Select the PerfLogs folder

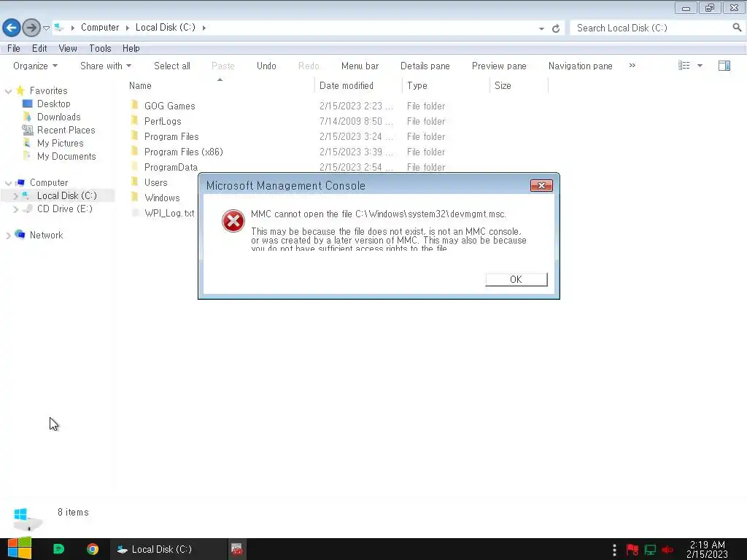point(163,121)
